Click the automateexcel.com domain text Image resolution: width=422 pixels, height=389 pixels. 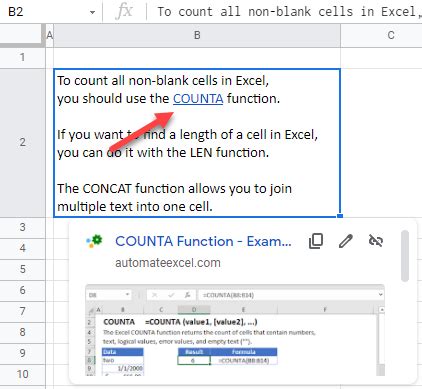(x=168, y=263)
